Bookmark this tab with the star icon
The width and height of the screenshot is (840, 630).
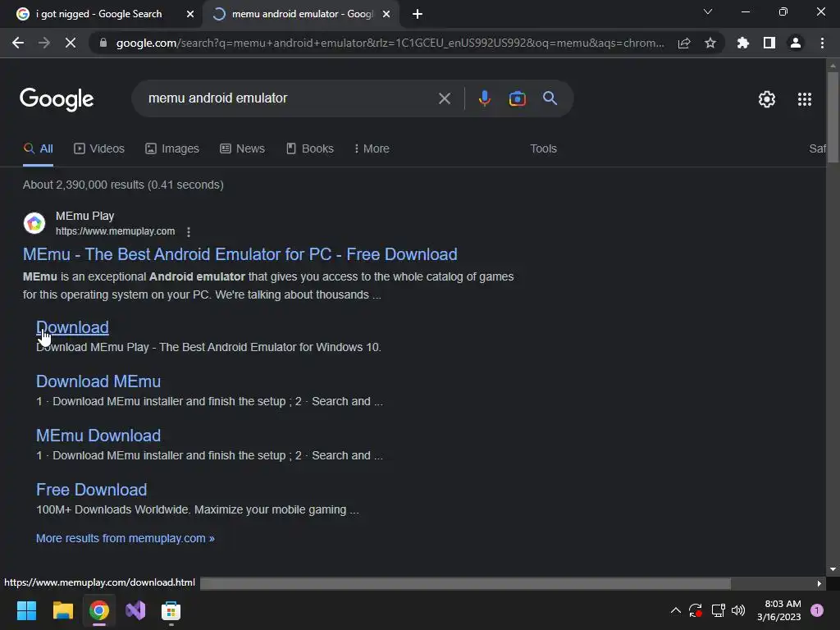[710, 43]
